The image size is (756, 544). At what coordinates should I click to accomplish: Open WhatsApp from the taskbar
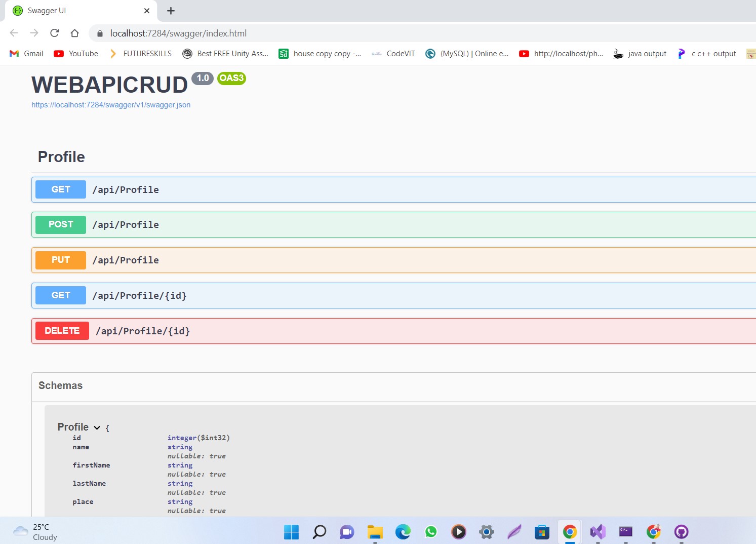pos(431,532)
